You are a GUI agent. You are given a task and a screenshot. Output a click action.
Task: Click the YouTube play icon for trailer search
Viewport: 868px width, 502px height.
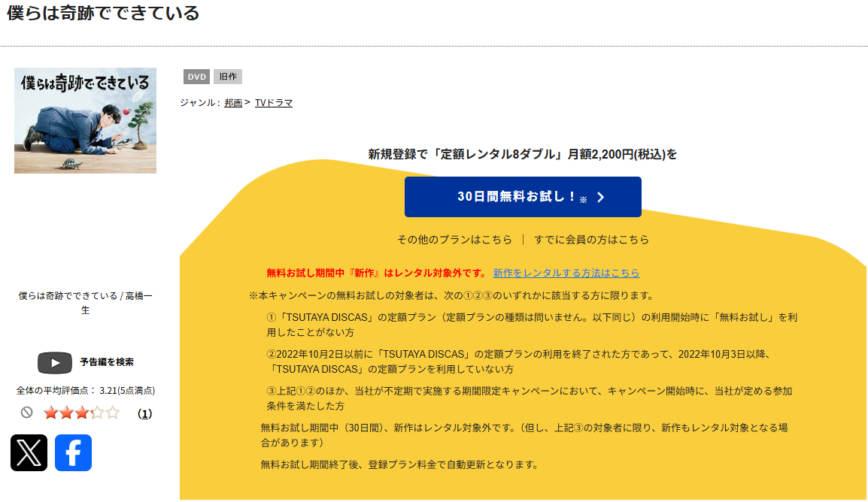[x=55, y=363]
